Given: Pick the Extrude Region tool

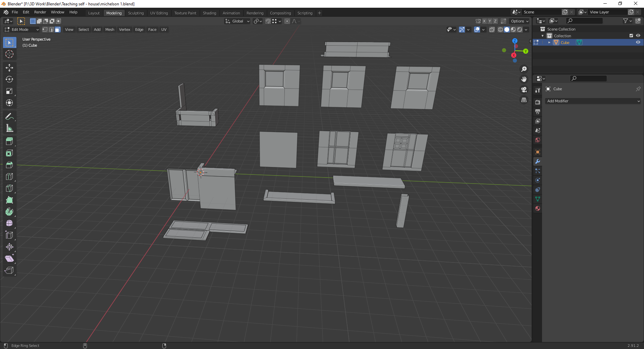Looking at the screenshot, I should 9,141.
